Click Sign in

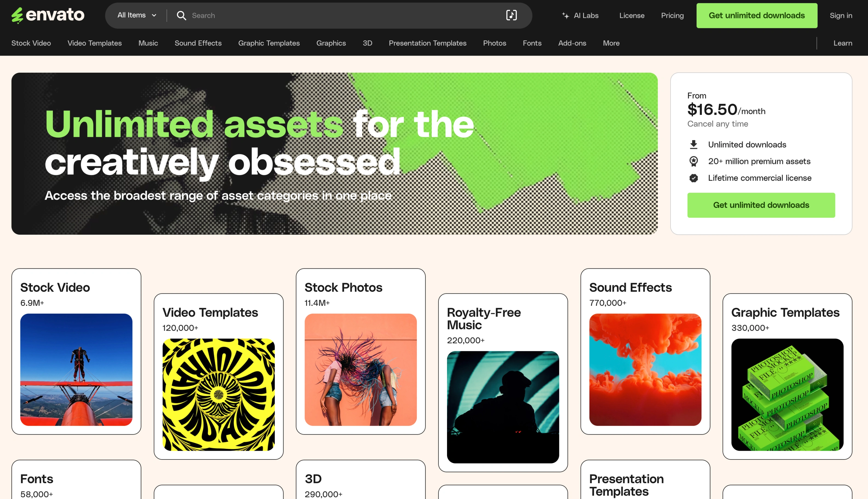click(841, 15)
